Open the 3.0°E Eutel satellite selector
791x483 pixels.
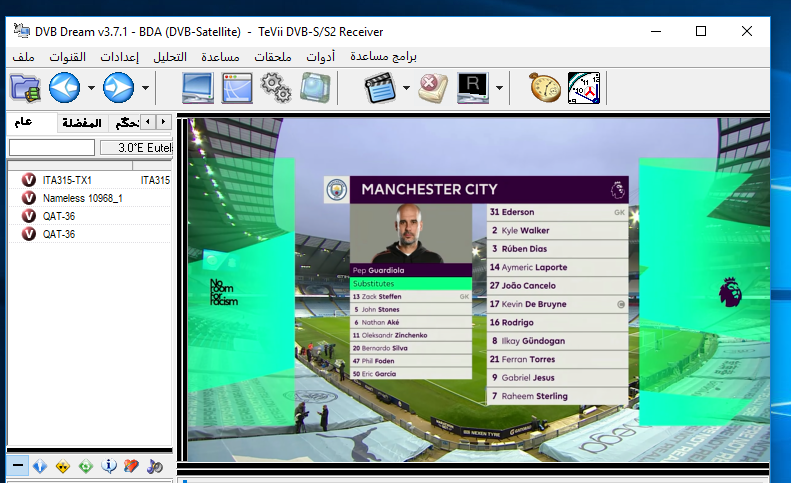pos(136,148)
